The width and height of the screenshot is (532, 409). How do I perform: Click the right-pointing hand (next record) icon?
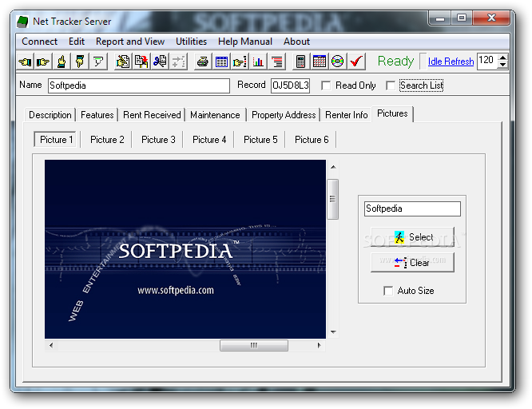point(43,62)
